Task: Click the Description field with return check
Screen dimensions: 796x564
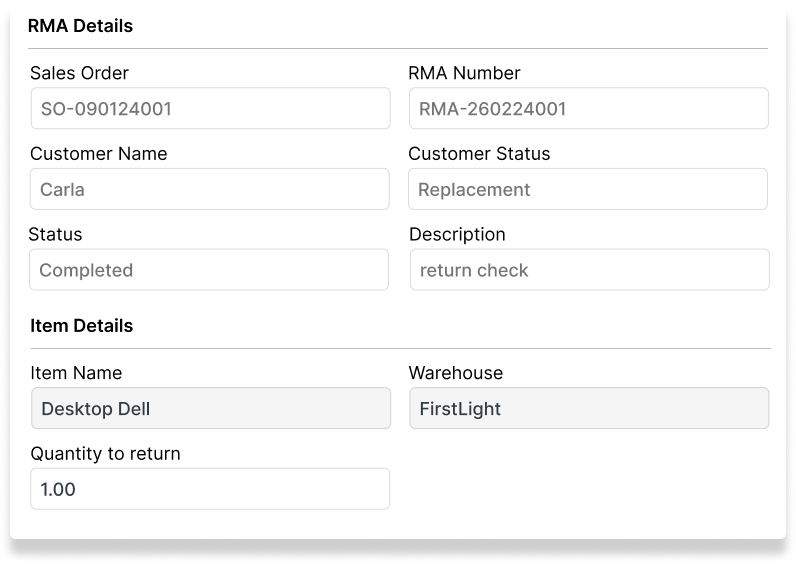Action: [589, 270]
